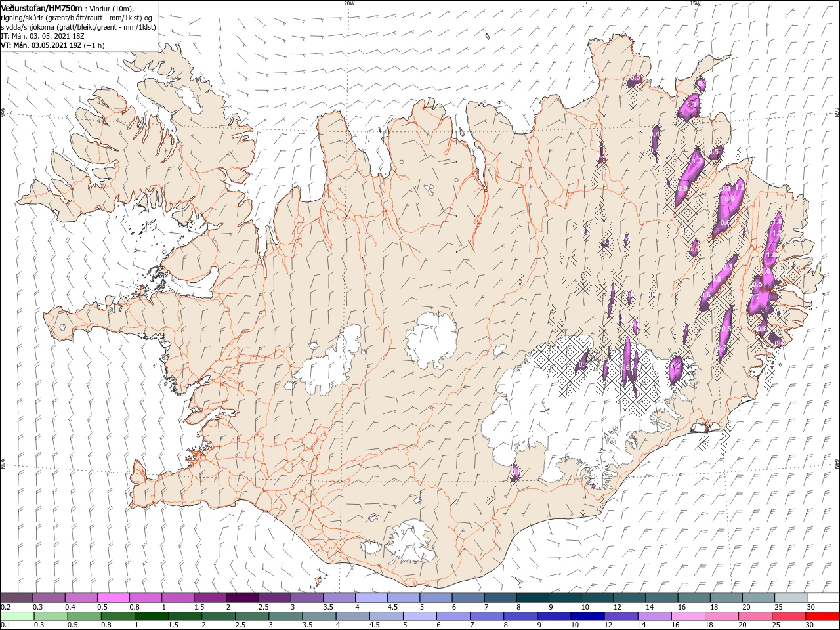Click the '20W' longitude label

click(x=348, y=3)
